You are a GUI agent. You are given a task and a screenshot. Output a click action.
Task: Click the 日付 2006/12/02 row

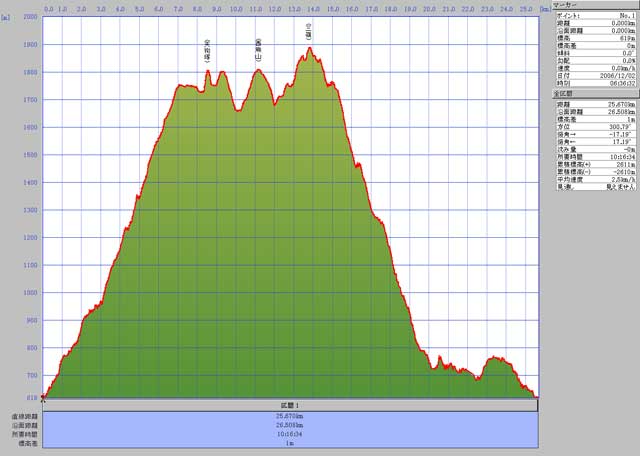[594, 78]
